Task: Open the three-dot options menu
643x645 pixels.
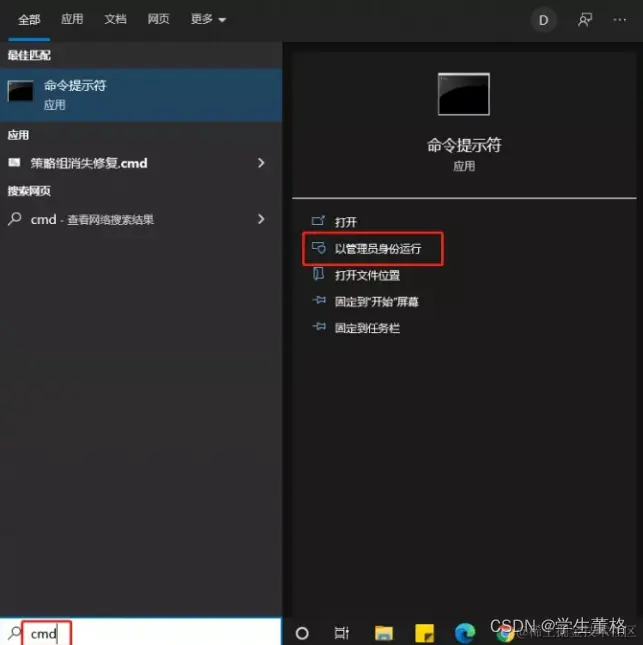Action: pos(620,19)
